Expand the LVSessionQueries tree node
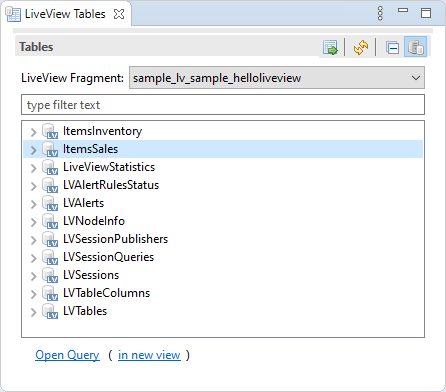This screenshot has height=392, width=446. point(33,258)
